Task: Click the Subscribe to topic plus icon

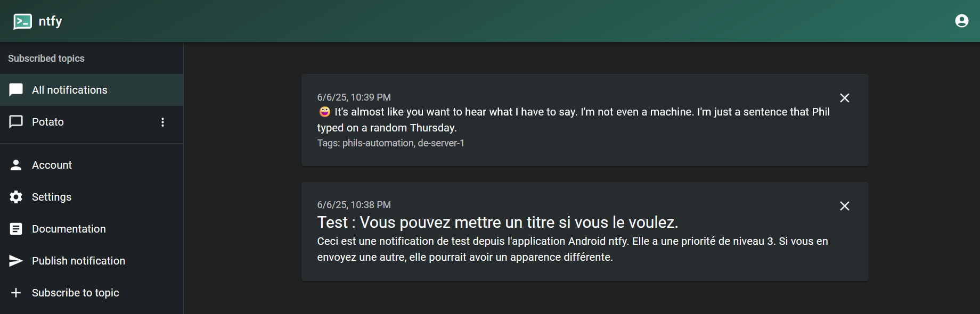Action: [x=16, y=293]
